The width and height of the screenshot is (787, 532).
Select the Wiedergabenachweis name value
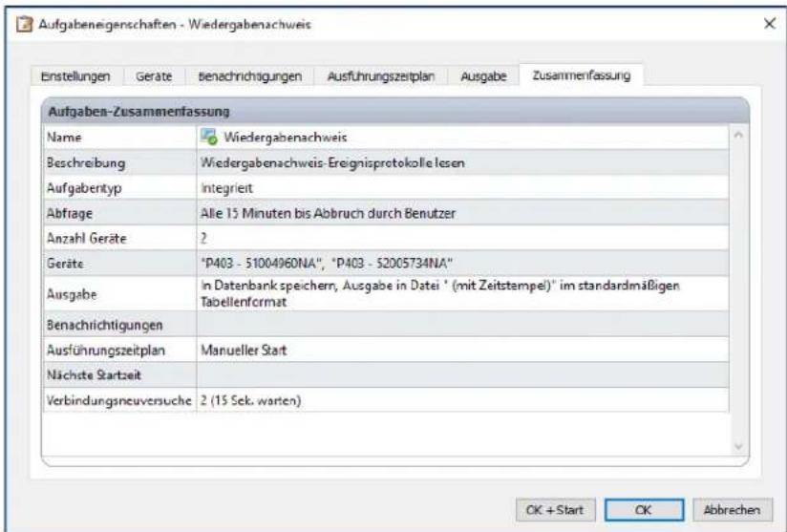285,137
